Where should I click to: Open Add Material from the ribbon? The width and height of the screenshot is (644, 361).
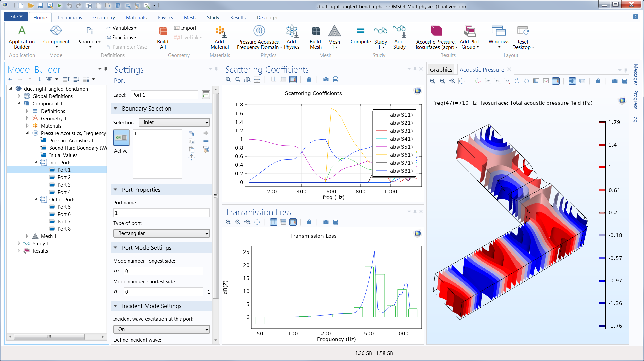point(220,37)
